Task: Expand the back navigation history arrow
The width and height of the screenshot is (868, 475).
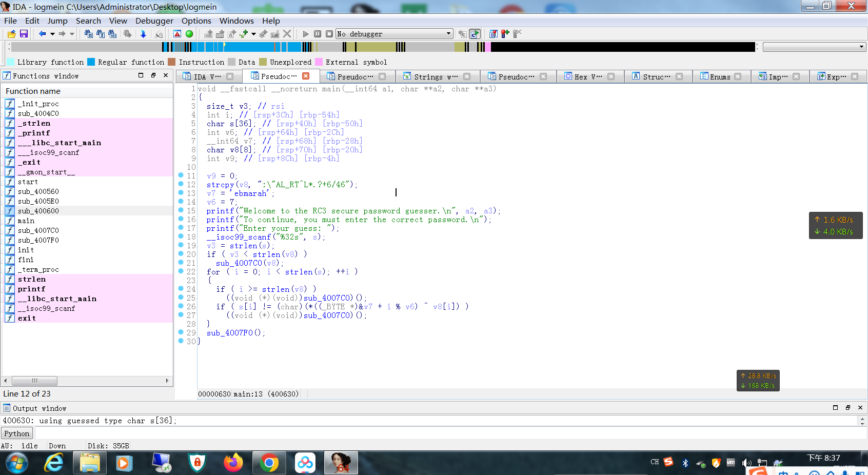Action: click(x=52, y=34)
